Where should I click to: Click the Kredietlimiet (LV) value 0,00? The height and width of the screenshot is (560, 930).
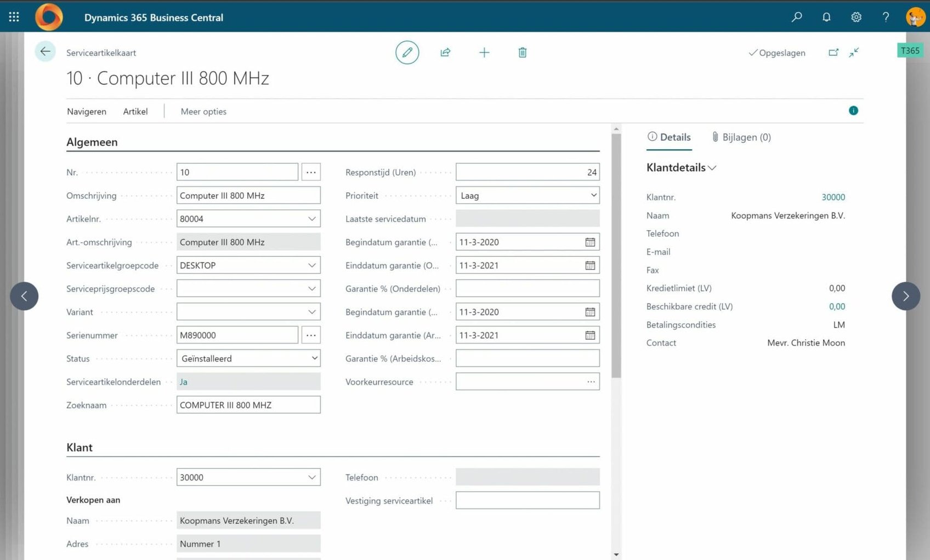click(x=837, y=288)
